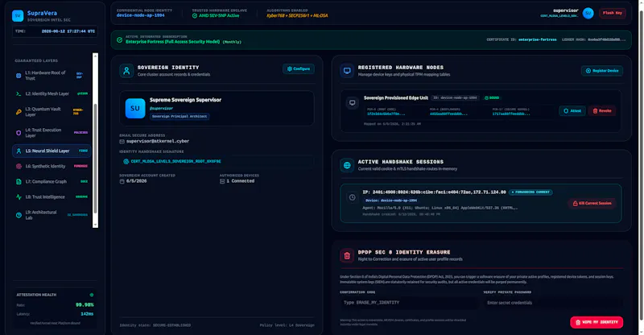Click the account created calendar icon

tap(122, 181)
